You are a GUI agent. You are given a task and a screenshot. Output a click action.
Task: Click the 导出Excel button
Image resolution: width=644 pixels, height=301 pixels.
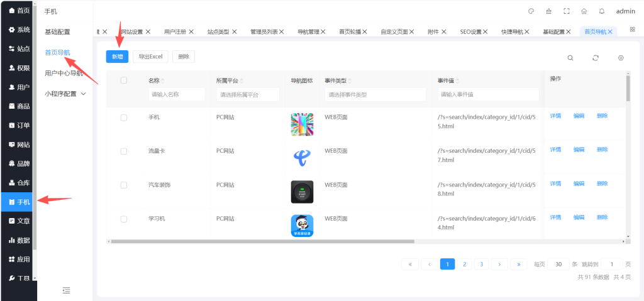(x=151, y=57)
